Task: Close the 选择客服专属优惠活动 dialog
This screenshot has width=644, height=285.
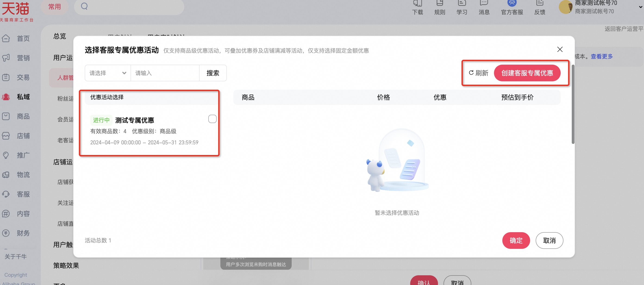Action: click(560, 50)
